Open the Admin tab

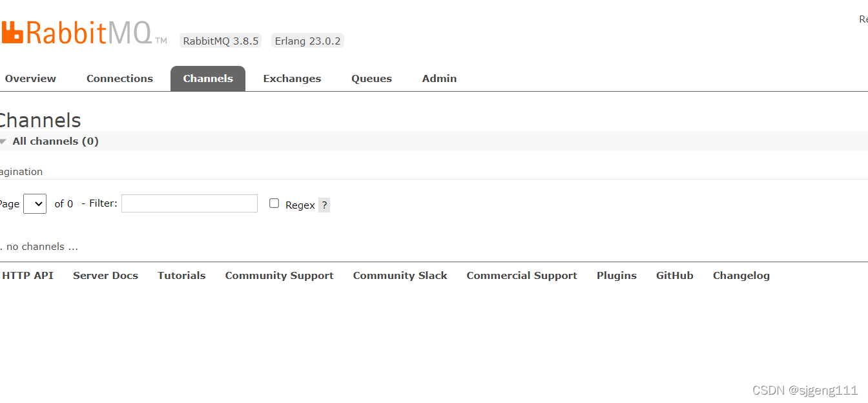point(439,79)
